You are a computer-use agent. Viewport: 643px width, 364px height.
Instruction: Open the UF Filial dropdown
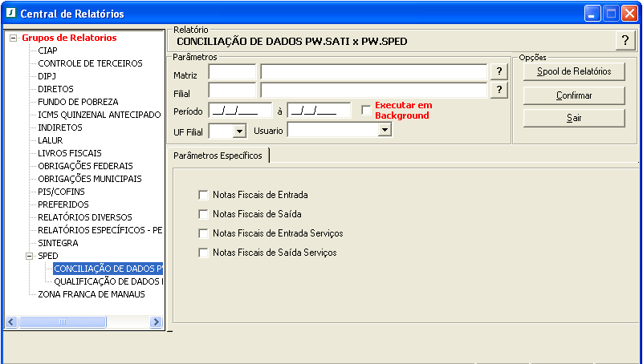pos(238,131)
